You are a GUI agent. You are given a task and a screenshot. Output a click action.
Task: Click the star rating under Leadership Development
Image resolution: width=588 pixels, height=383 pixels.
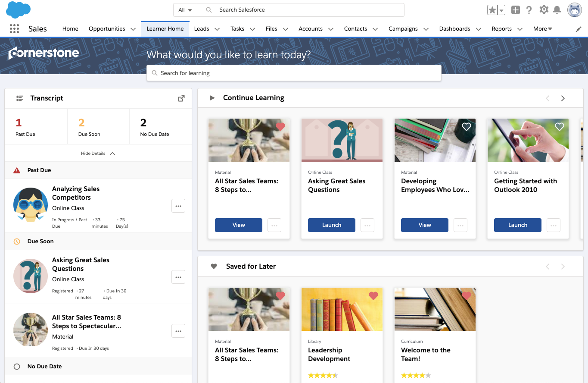pos(323,375)
